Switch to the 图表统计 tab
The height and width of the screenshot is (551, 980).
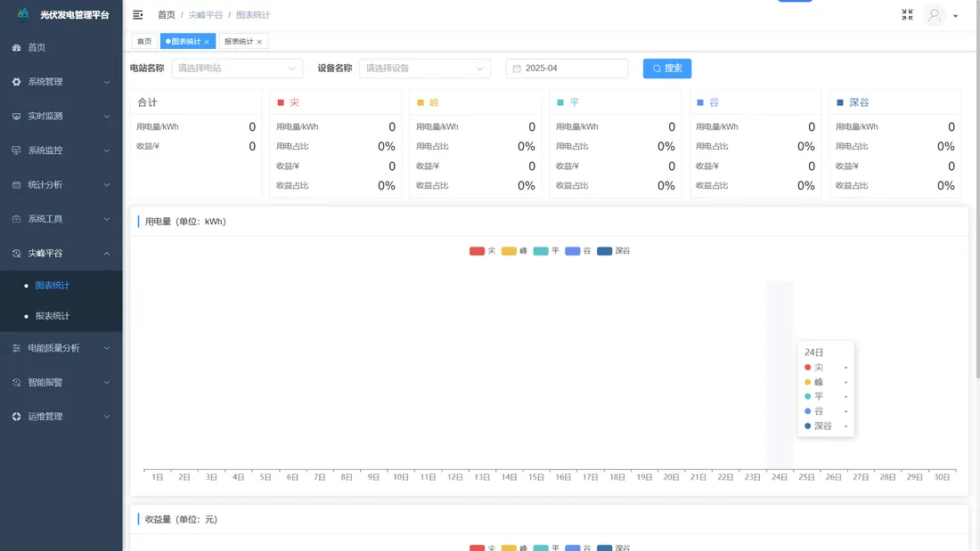(x=187, y=41)
